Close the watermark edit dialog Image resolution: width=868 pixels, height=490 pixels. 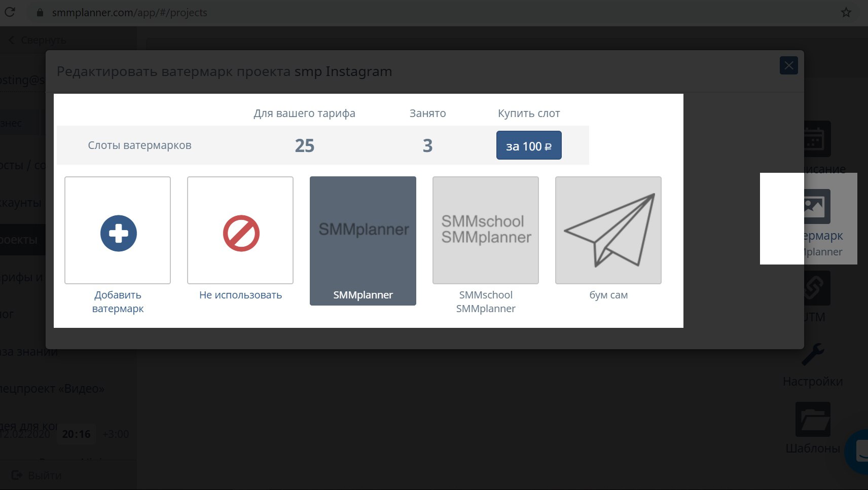pyautogui.click(x=788, y=65)
